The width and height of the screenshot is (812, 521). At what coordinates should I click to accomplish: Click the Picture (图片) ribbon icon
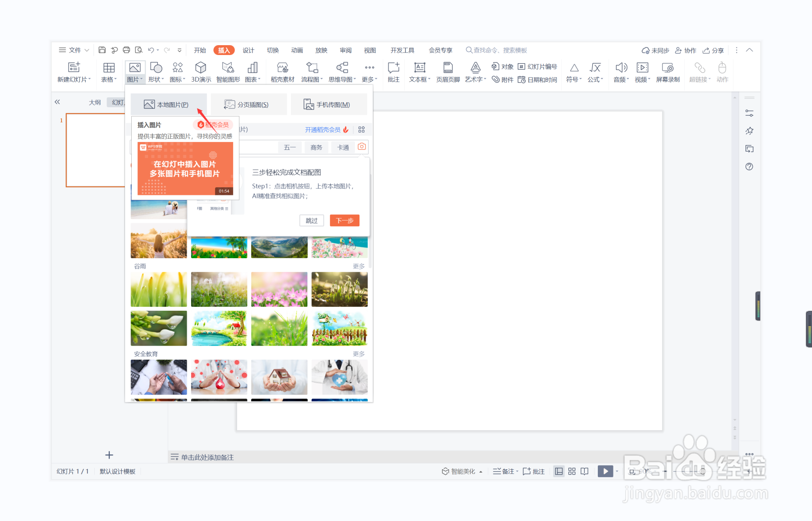click(135, 67)
